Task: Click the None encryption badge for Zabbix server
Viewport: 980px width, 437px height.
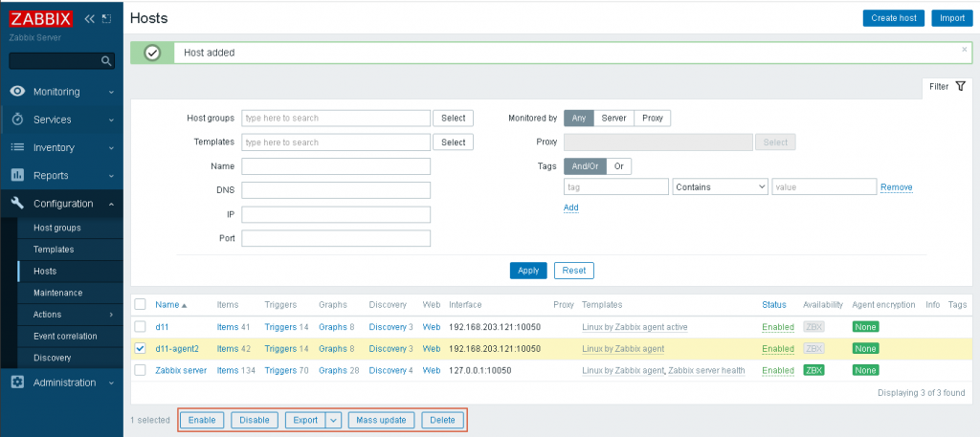Action: [865, 370]
